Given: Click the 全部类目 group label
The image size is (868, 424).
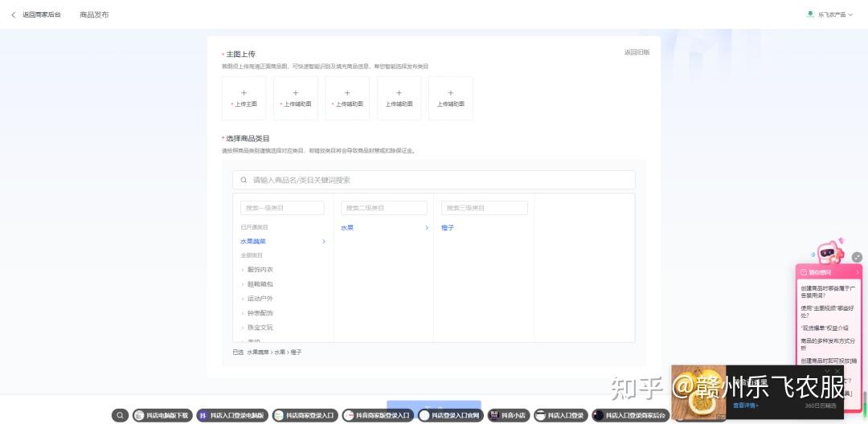Looking at the screenshot, I should [252, 255].
